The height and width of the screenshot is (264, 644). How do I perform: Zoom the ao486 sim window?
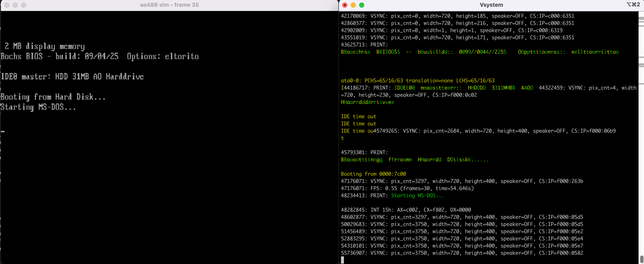pyautogui.click(x=23, y=5)
